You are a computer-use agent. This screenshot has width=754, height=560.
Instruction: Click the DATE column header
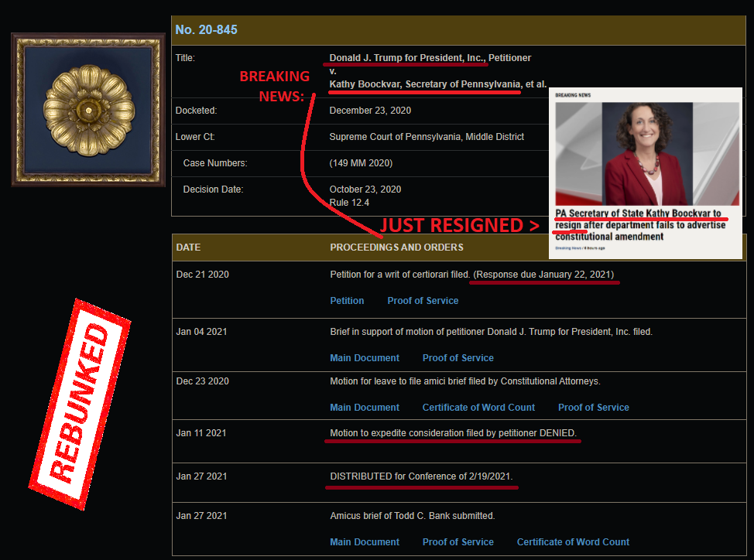pos(188,248)
